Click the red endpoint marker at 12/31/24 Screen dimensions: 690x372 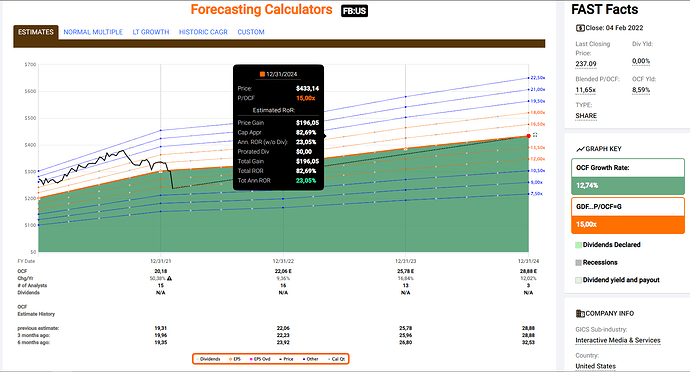click(x=529, y=136)
